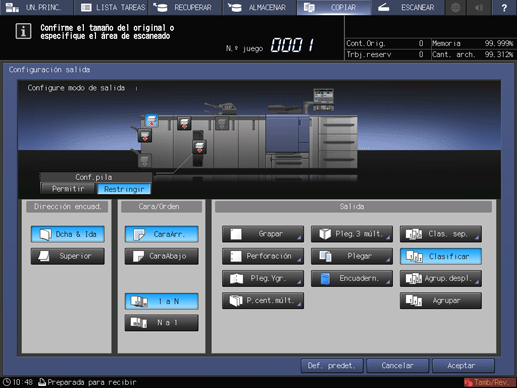517x388 pixels.
Task: Select the highlighted blue output tray icon
Action: click(152, 121)
